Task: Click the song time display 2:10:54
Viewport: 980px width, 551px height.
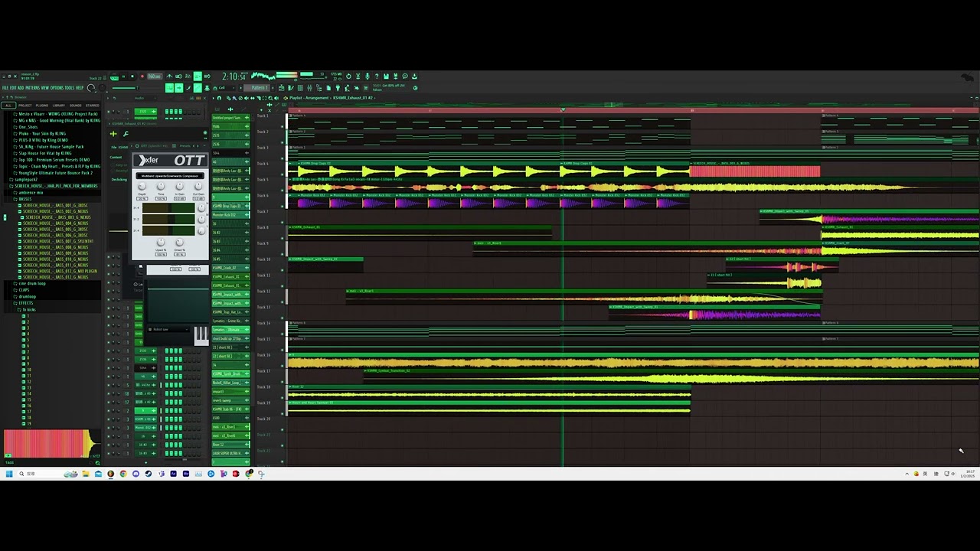Action: (235, 77)
